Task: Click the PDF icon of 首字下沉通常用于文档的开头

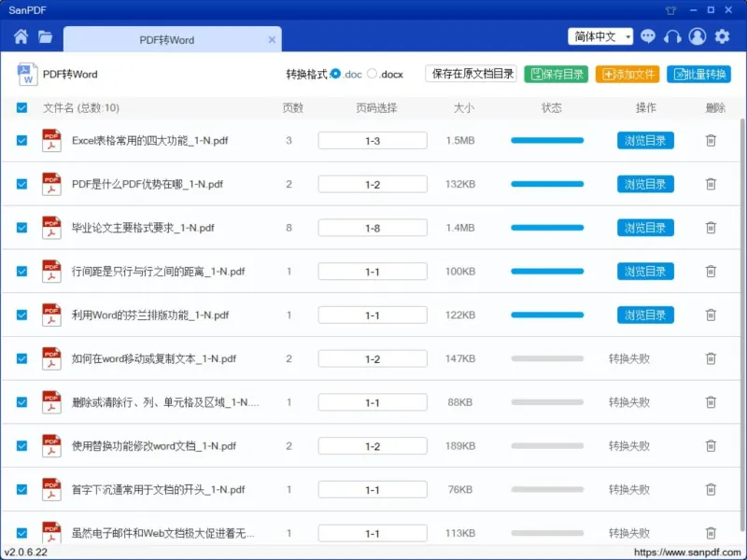Action: pos(51,489)
